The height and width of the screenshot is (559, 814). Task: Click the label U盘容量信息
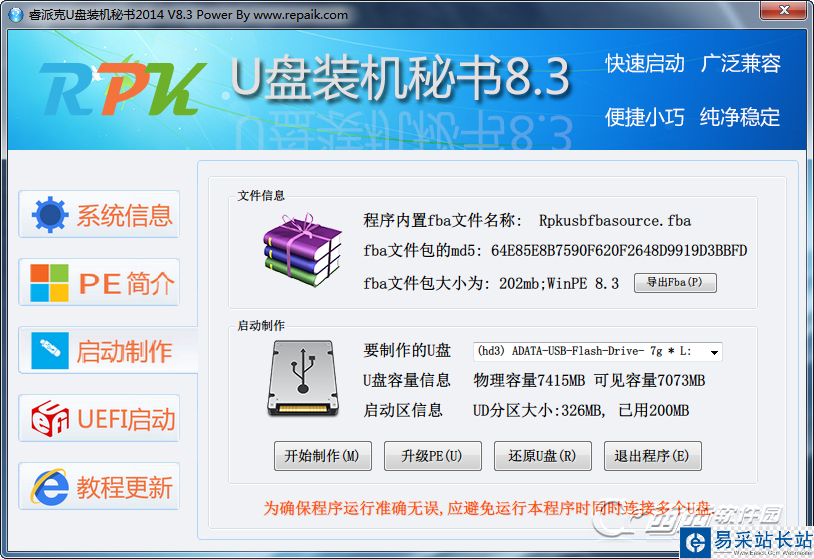pos(406,380)
